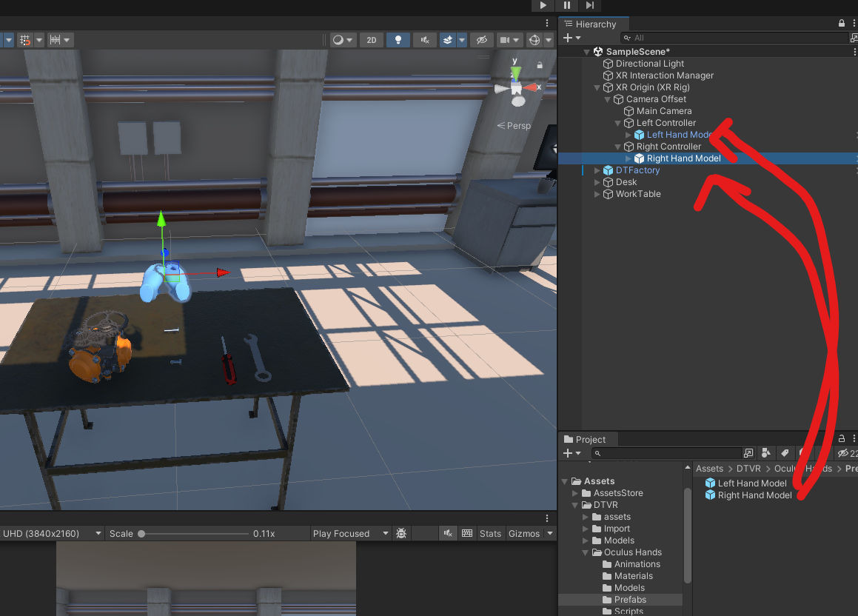Open the scene effects dropdown arrow
The height and width of the screenshot is (616, 858).
[462, 40]
